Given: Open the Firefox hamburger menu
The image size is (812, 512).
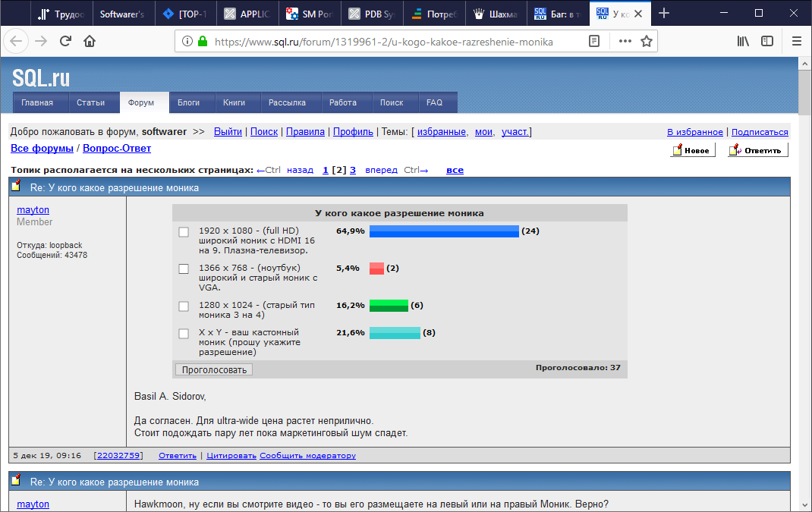Looking at the screenshot, I should (x=796, y=41).
